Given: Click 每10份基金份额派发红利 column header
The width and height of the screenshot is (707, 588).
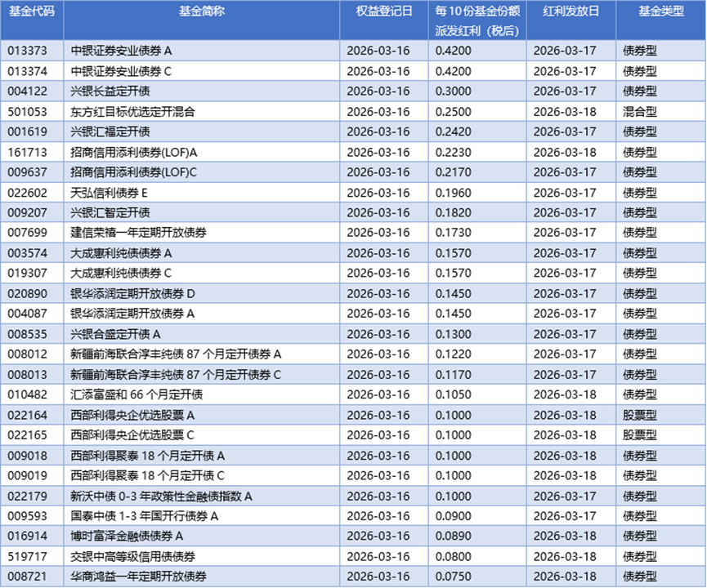Looking at the screenshot, I should click(x=477, y=20).
